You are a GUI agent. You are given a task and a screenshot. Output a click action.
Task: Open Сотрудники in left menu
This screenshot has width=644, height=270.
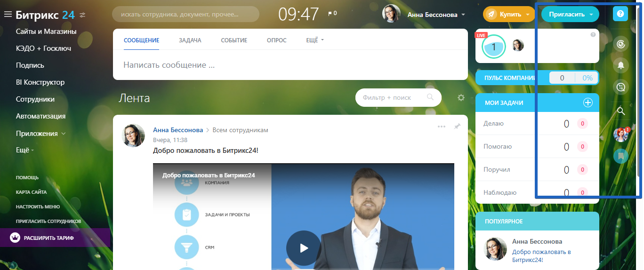point(35,99)
